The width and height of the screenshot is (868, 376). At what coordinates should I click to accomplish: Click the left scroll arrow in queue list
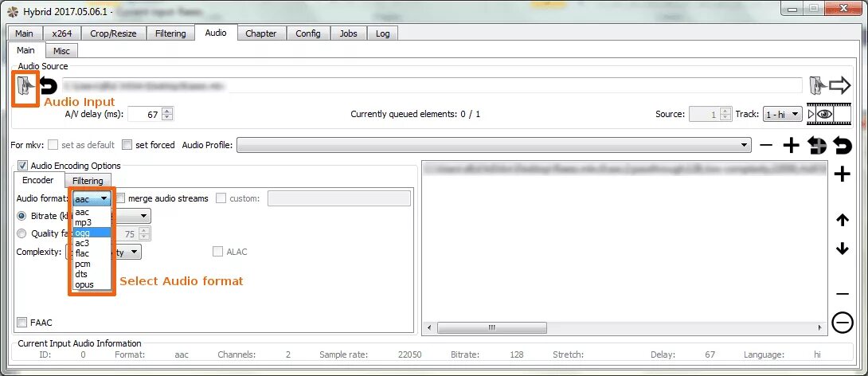(428, 328)
